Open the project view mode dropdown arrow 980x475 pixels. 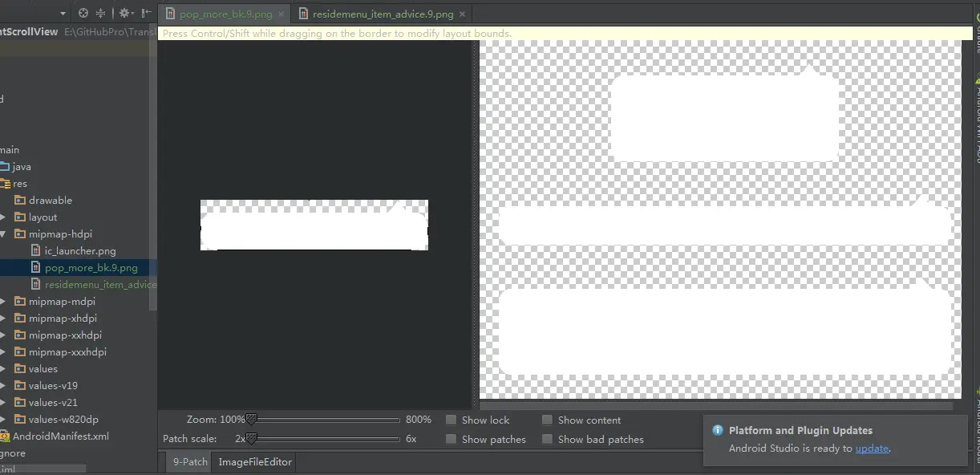pyautogui.click(x=62, y=13)
